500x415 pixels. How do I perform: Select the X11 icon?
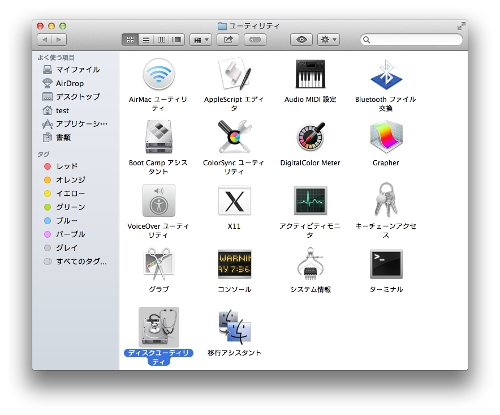pyautogui.click(x=234, y=201)
